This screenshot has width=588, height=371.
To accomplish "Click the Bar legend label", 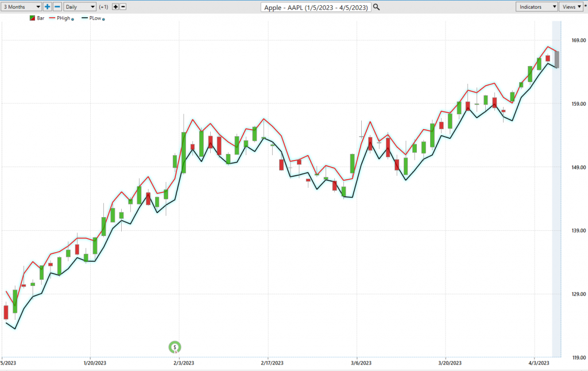I will tap(41, 18).
